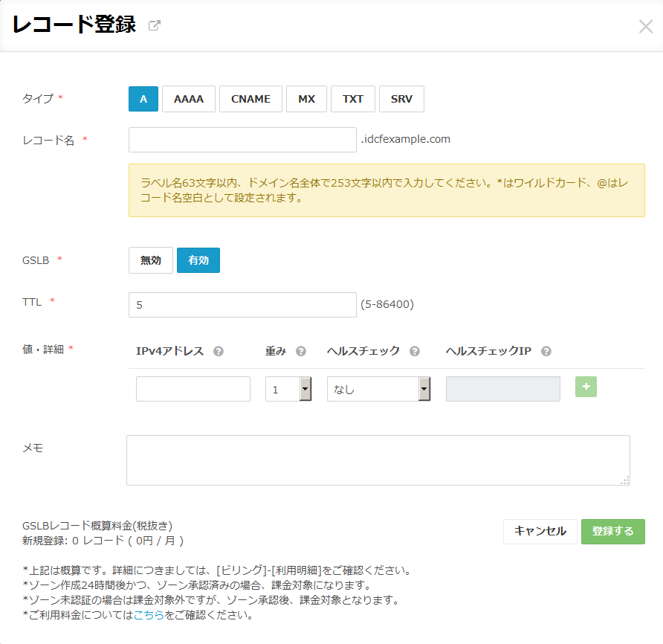Expand the ヘルスチェック dropdown showing なし
The width and height of the screenshot is (663, 644).
(x=378, y=389)
